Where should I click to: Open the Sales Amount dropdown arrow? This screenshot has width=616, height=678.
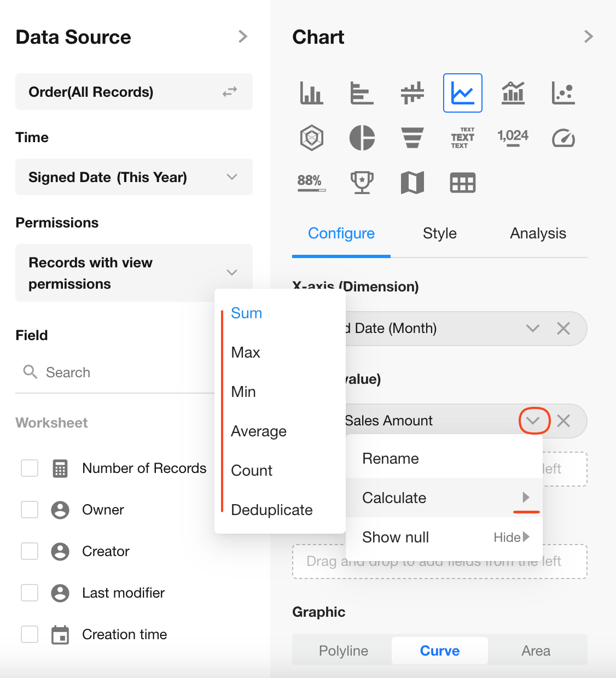click(x=533, y=420)
